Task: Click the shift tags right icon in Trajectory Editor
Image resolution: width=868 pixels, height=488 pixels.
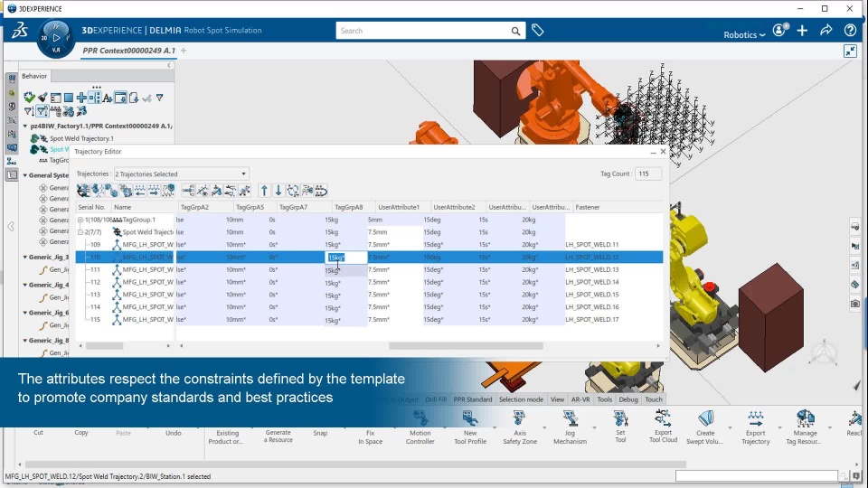Action: [154, 191]
